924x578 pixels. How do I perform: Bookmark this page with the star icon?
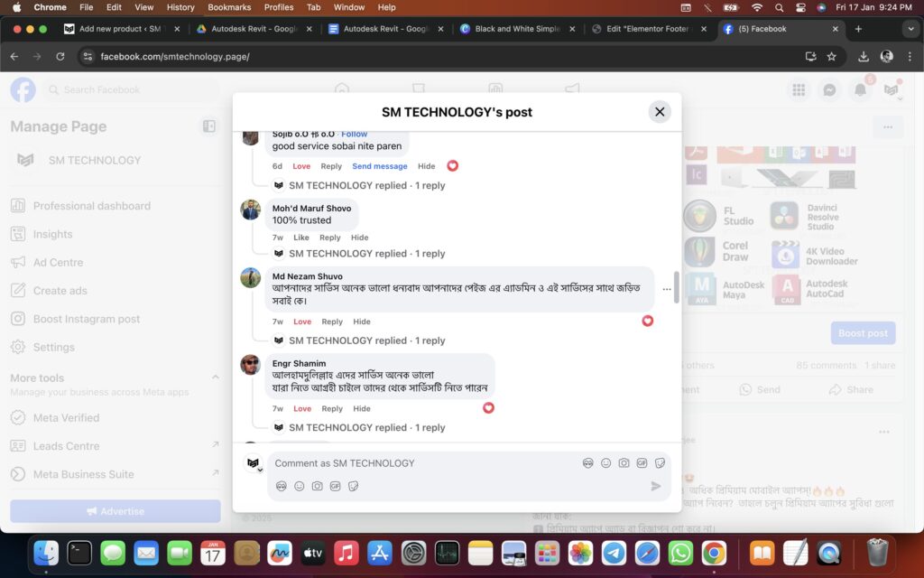click(831, 56)
